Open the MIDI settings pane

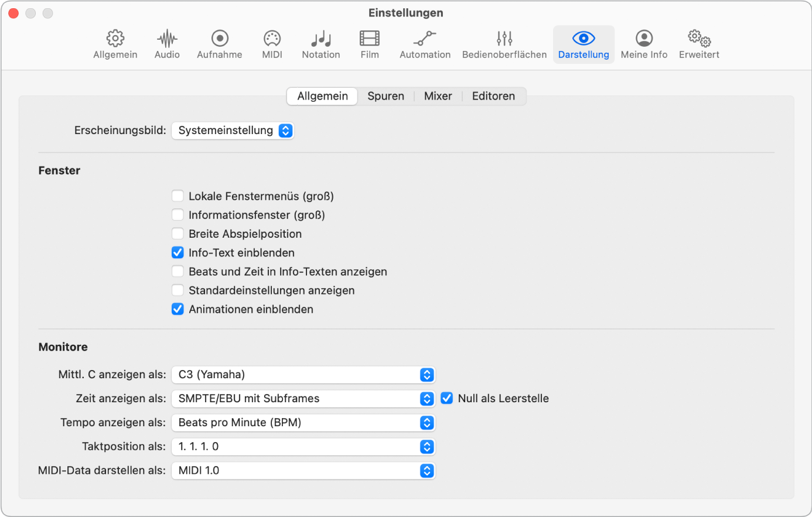(x=272, y=44)
